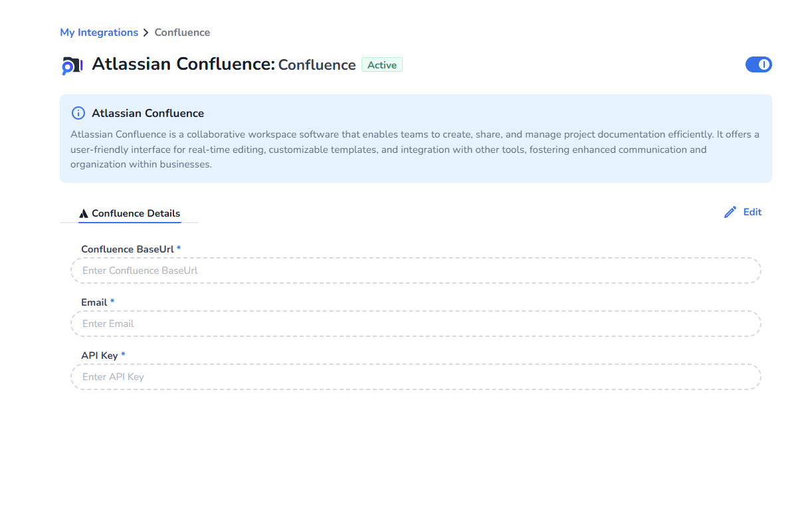
Task: Click the Edit button text
Action: coord(752,212)
